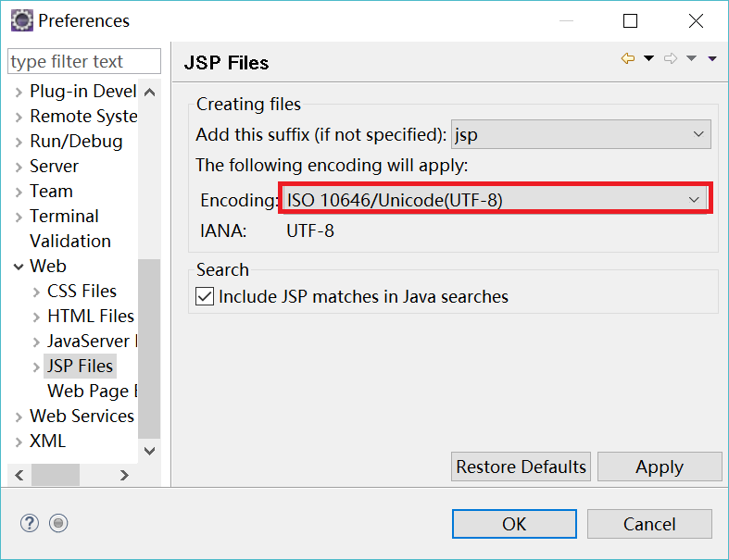Screen dimensions: 729x560
Task: Toggle Include JSP matches in Java searches
Action: (x=205, y=297)
